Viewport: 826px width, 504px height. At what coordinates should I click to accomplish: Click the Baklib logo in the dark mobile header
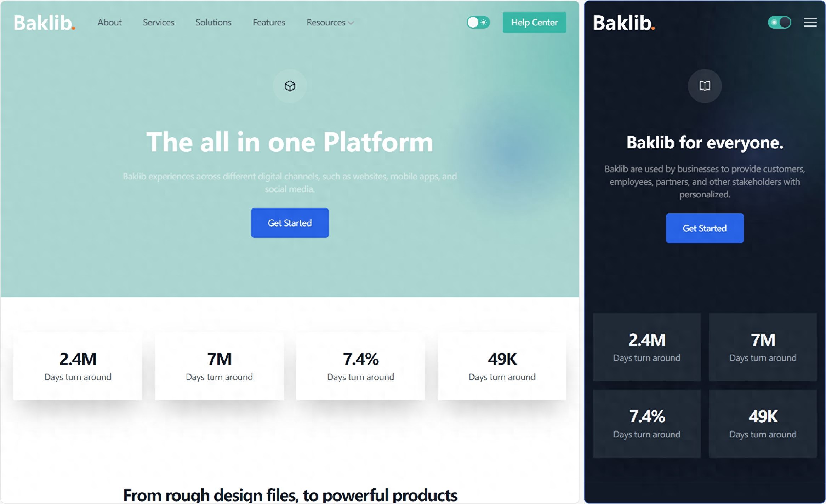(x=623, y=23)
